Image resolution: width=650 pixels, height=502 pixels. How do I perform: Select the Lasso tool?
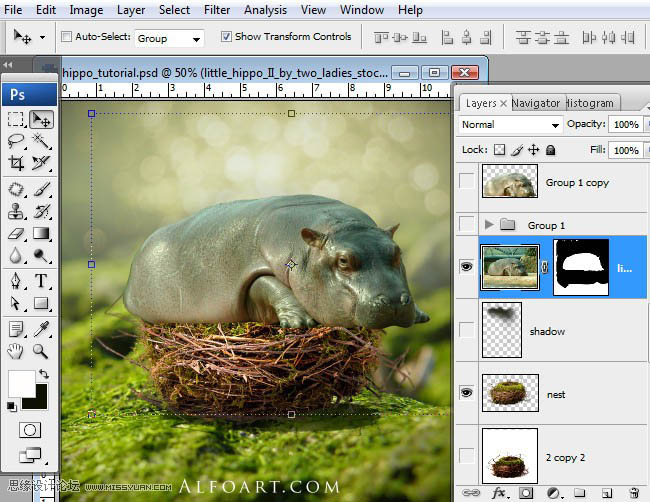(x=16, y=141)
